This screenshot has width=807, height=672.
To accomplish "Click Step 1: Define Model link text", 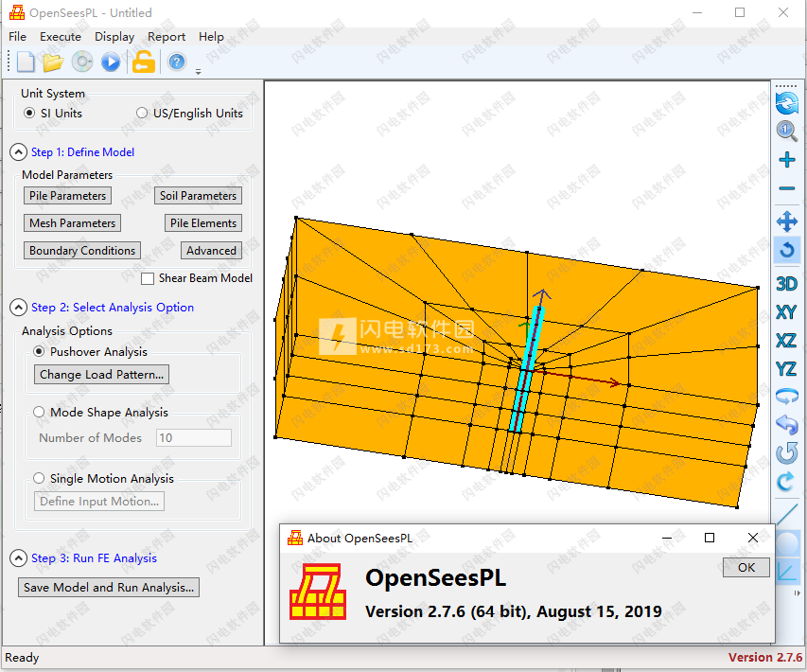I will (x=83, y=151).
